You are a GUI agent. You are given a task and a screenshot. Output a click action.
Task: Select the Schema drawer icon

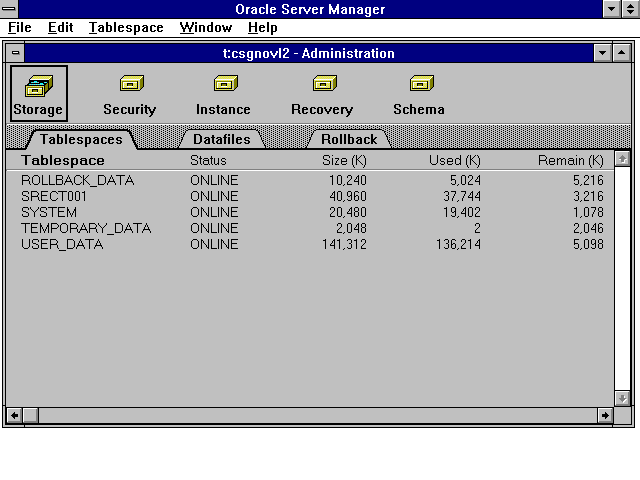[419, 92]
